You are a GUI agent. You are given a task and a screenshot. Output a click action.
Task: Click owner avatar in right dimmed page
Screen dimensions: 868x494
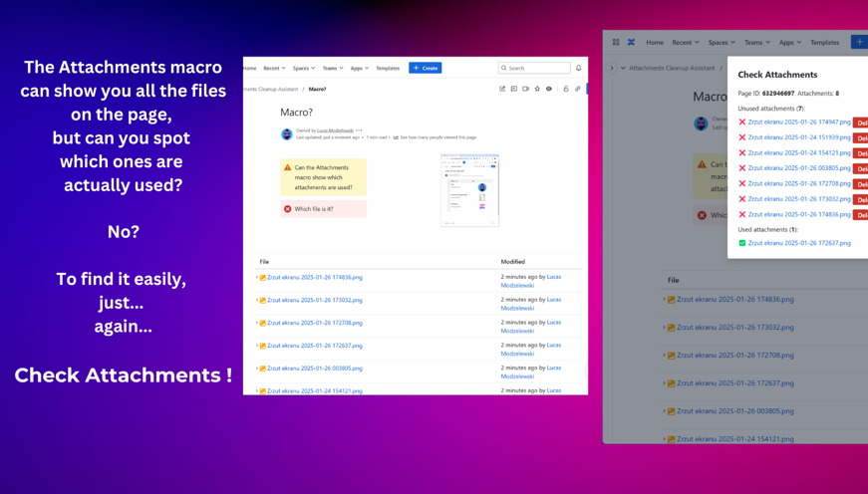coord(701,123)
